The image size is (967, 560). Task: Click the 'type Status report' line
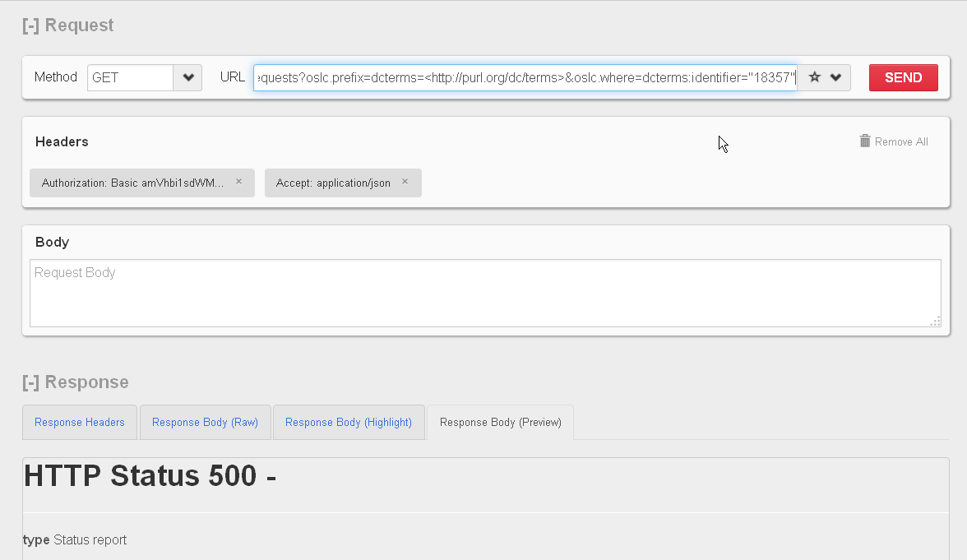75,540
